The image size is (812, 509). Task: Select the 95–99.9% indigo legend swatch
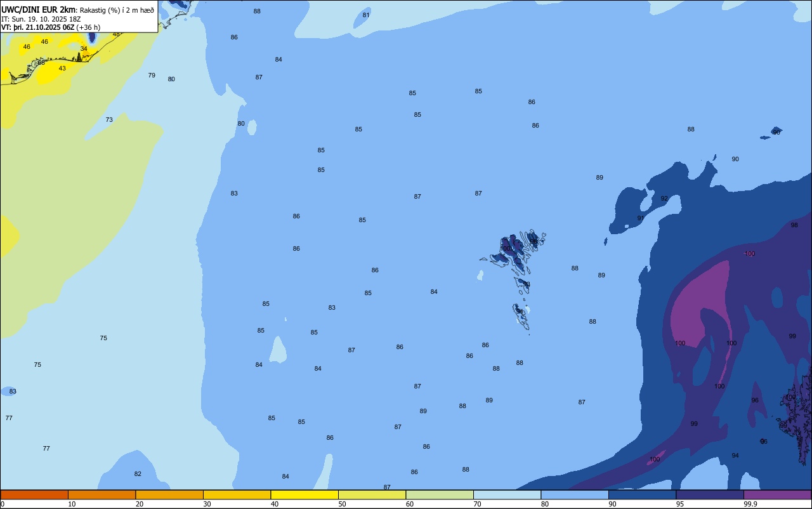710,494
